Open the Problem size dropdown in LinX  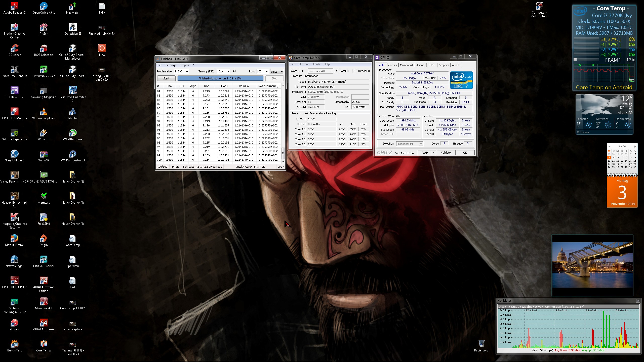coord(187,72)
